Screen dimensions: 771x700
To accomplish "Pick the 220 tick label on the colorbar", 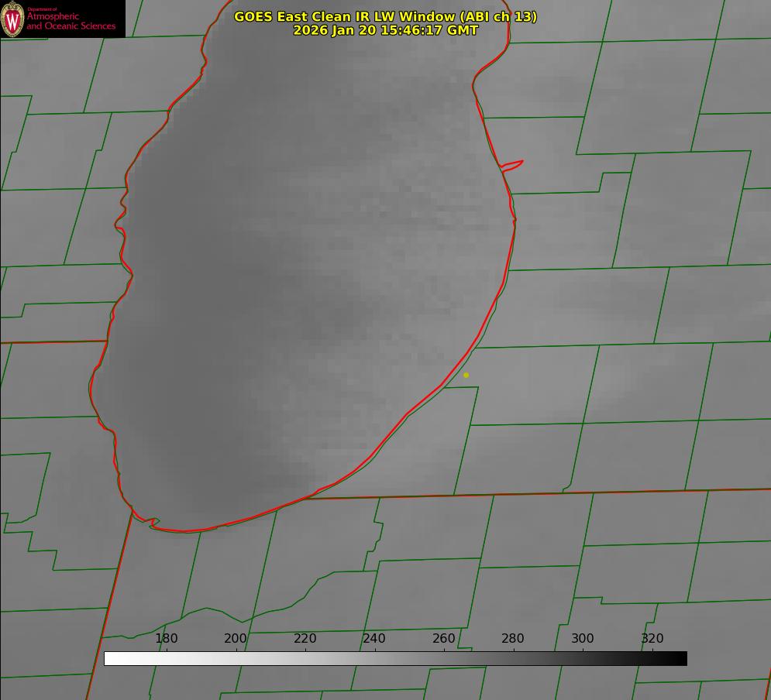I will pos(305,638).
